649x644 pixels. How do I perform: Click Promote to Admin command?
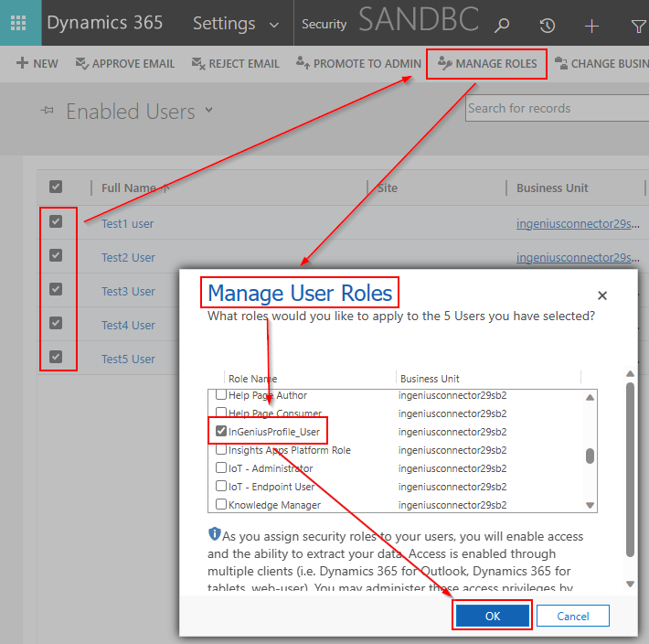pos(358,63)
